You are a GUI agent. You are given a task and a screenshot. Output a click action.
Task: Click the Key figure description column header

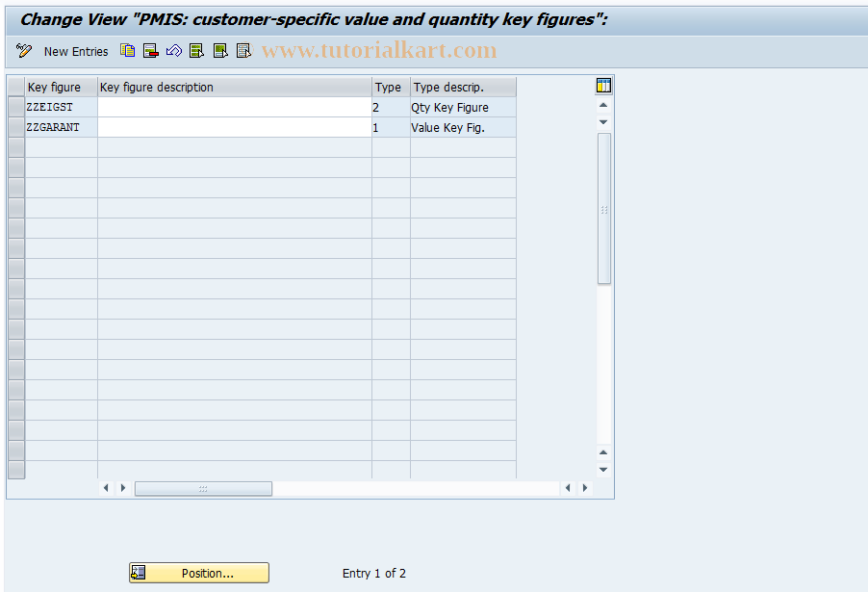coord(235,87)
